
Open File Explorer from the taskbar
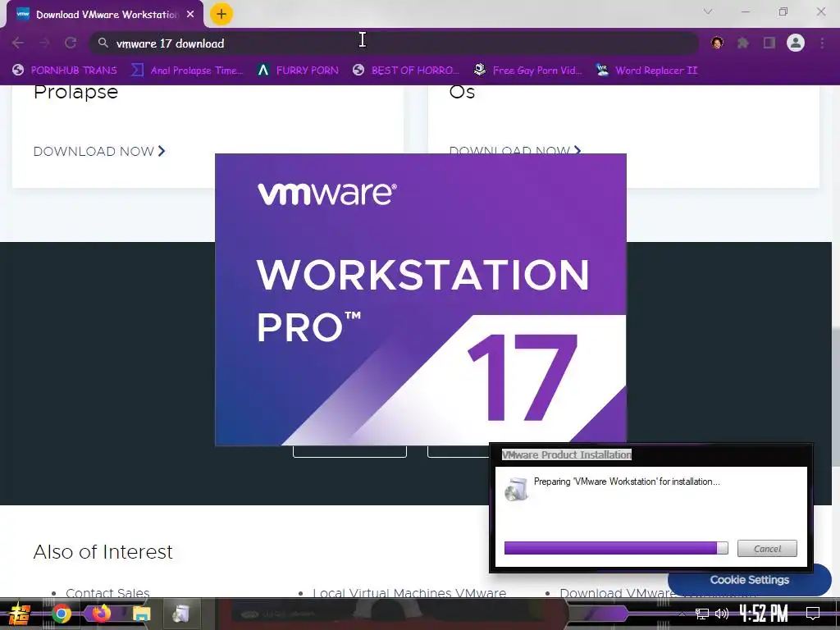pyautogui.click(x=141, y=614)
